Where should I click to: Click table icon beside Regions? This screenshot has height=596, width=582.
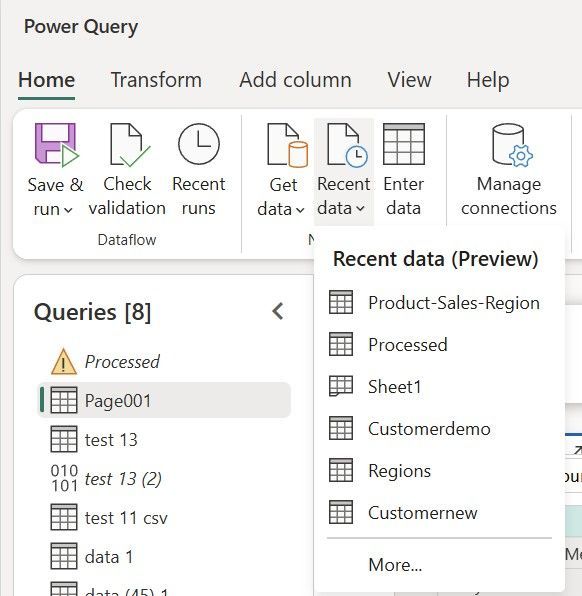(341, 470)
